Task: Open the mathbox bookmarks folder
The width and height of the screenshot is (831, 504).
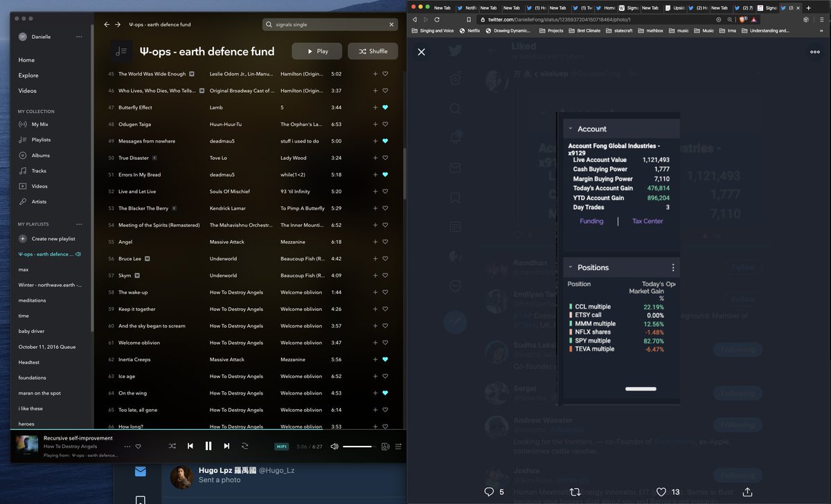Action: 650,30
